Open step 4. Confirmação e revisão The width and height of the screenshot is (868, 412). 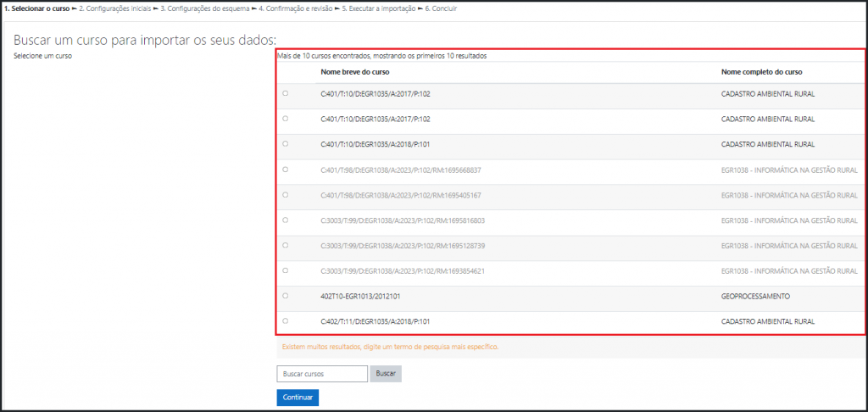(x=295, y=8)
